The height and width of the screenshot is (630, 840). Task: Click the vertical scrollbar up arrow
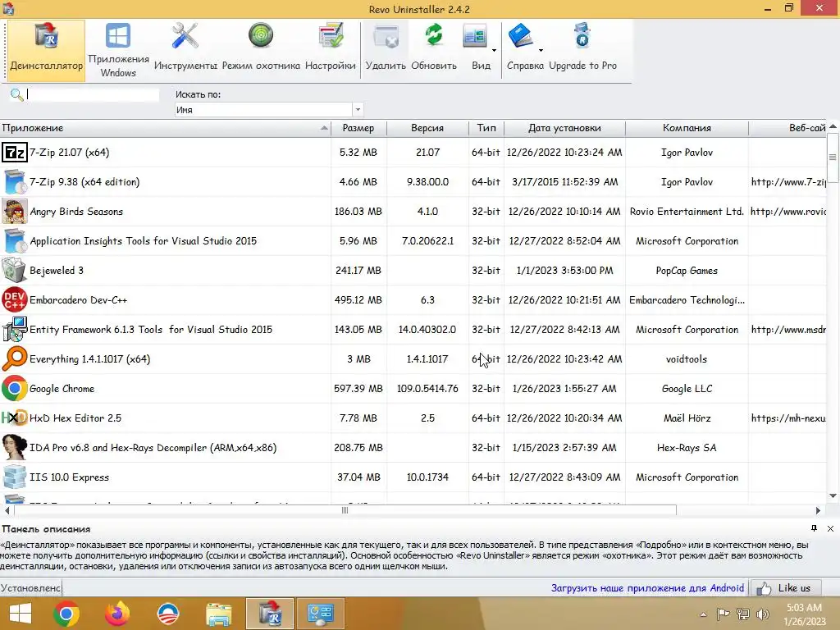[x=833, y=127]
